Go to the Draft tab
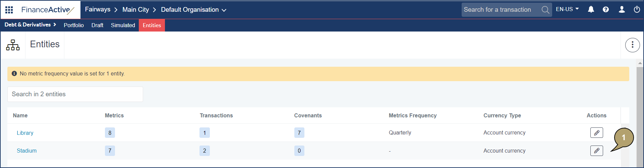 pyautogui.click(x=97, y=25)
